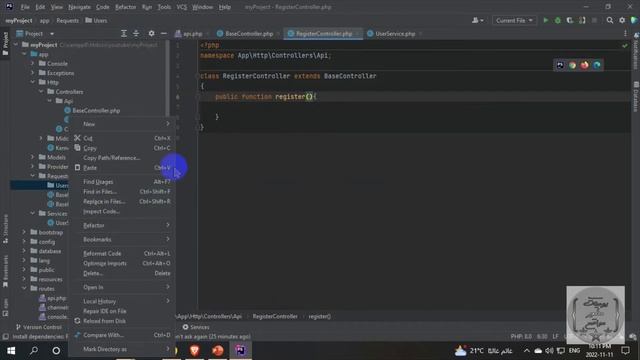Open in Chrome browser icon
This screenshot has height=360, width=640.
tap(572, 65)
